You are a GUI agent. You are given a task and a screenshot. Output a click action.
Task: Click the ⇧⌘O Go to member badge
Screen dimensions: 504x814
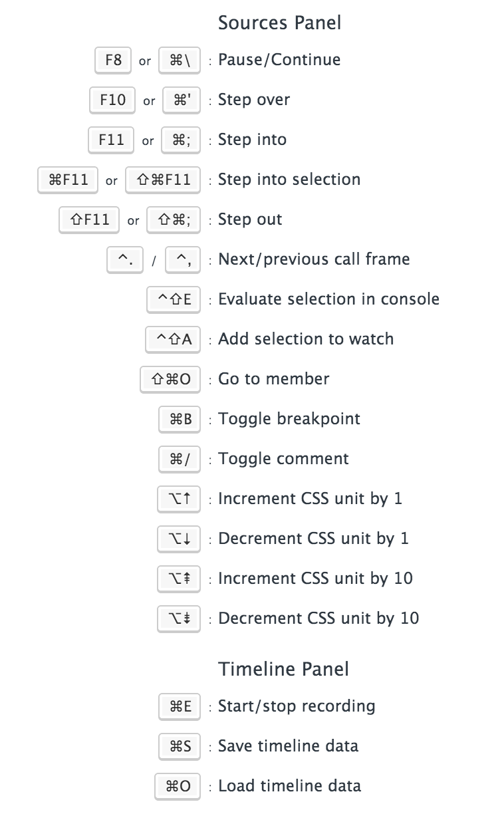pos(171,379)
